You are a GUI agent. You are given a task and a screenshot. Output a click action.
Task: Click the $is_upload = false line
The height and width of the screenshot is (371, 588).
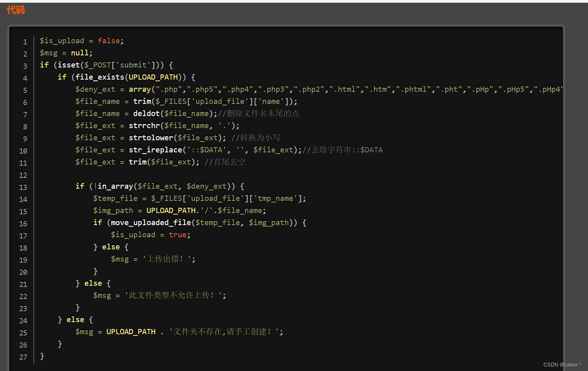pyautogui.click(x=82, y=41)
